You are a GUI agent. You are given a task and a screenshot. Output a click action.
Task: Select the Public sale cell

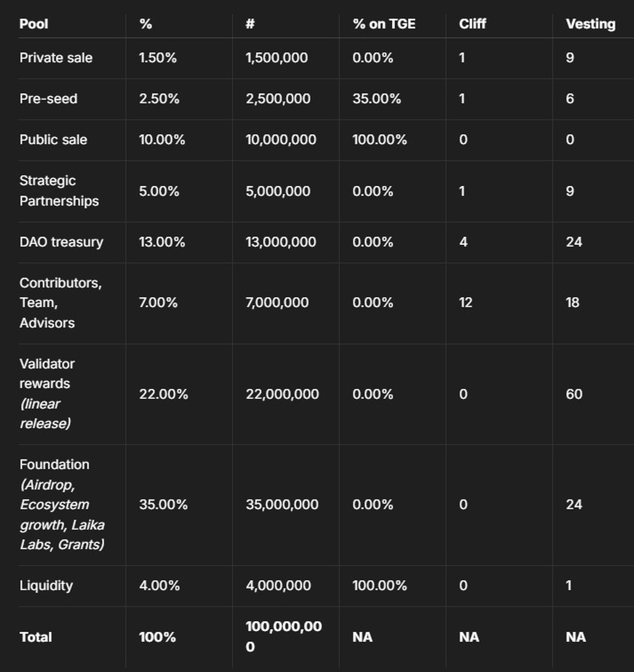point(53,140)
